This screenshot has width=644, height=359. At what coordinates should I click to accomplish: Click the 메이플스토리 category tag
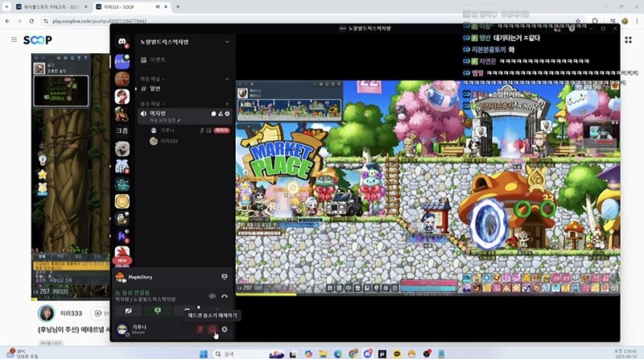coord(52,343)
